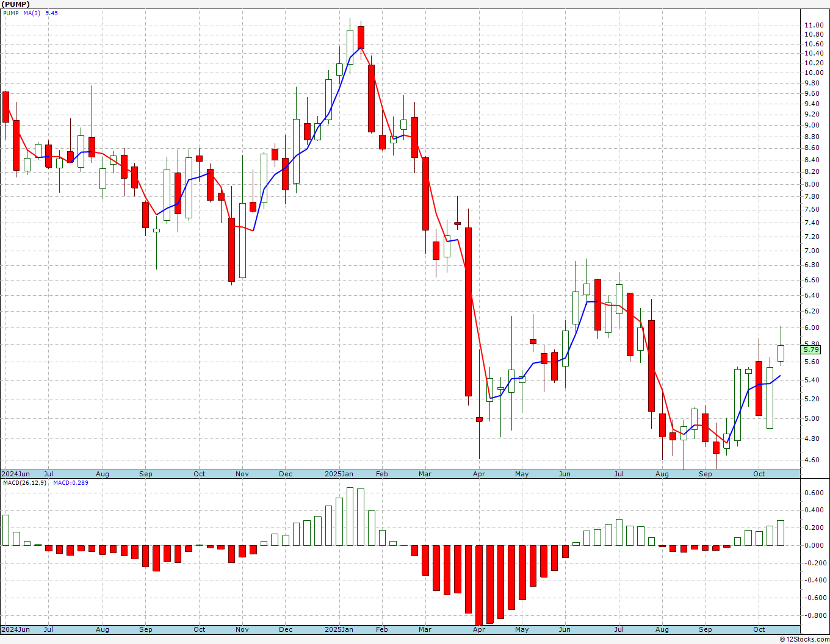Select the MACD:0.289 value label

[70, 483]
